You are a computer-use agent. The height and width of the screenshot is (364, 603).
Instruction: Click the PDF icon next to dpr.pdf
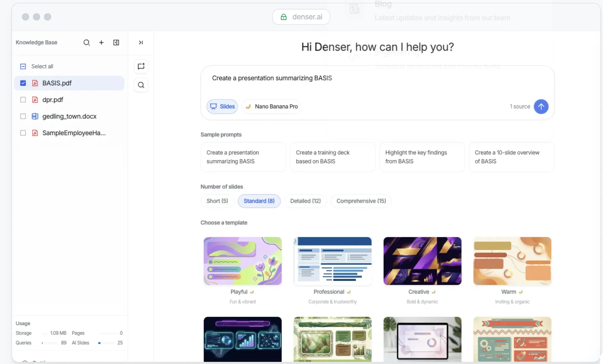[35, 100]
